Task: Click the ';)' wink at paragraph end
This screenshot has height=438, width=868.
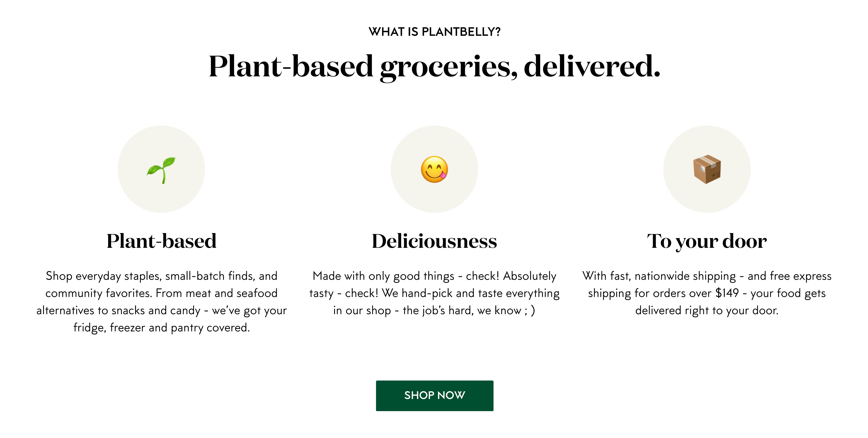Action: pyautogui.click(x=530, y=310)
